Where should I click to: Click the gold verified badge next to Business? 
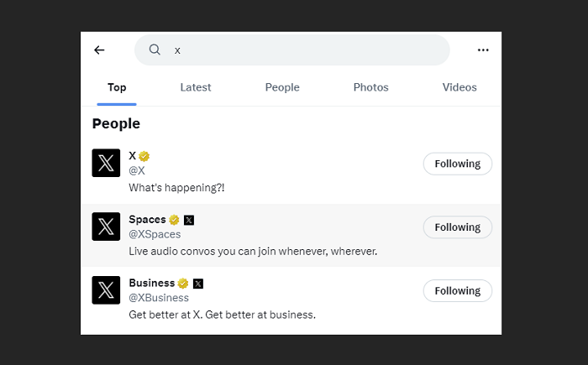[183, 284]
